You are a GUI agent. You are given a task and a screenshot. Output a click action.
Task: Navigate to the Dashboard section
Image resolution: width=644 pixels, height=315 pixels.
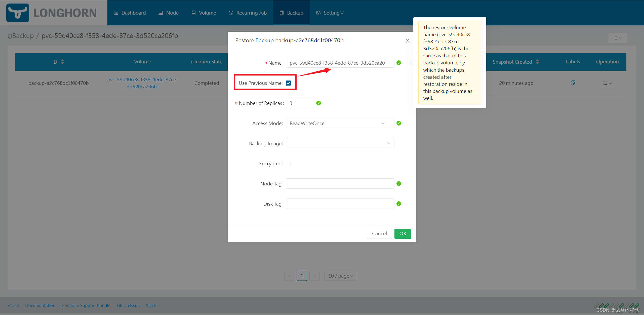click(x=129, y=13)
